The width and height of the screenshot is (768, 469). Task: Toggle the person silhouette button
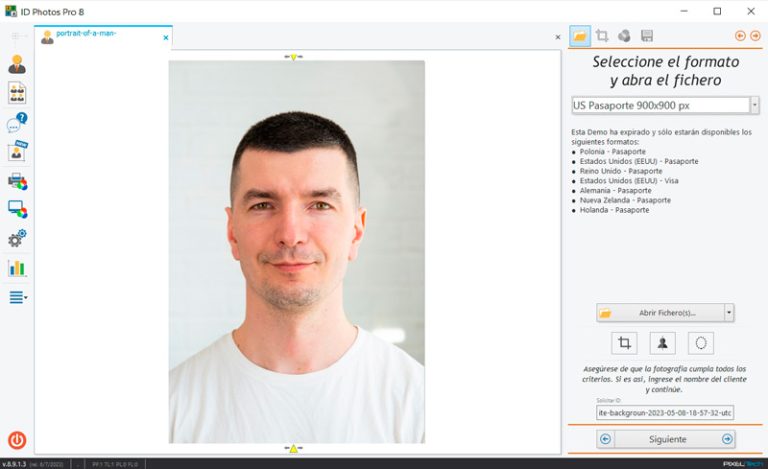662,343
